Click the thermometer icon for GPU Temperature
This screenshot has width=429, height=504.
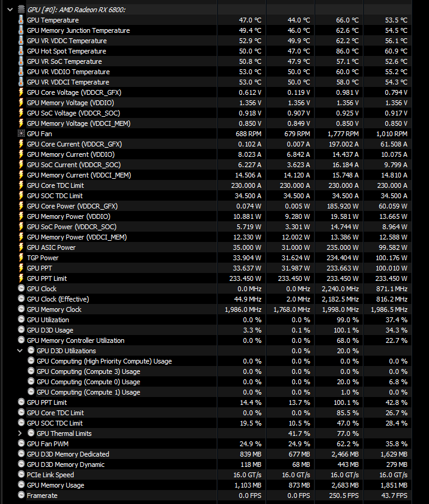[21, 20]
